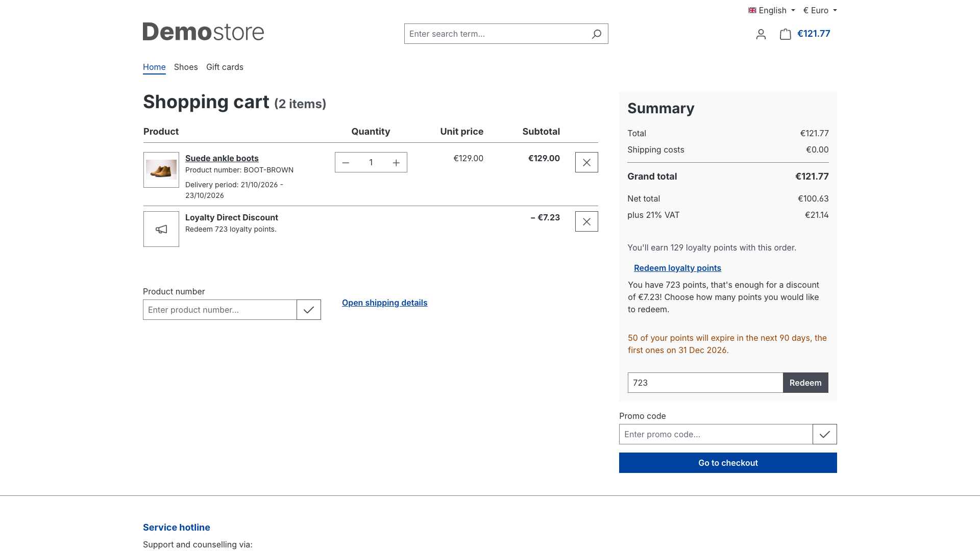This screenshot has width=980, height=551.
Task: Click the loyalty discount megaphone icon
Action: pos(161,229)
